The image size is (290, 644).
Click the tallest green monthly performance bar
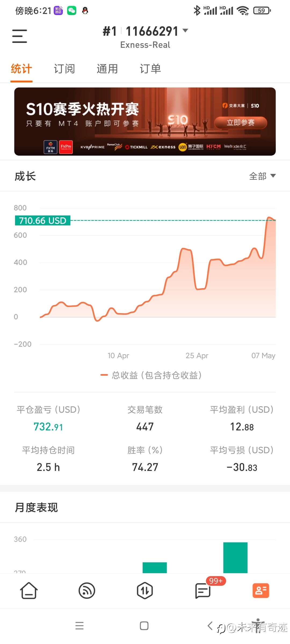(235, 558)
